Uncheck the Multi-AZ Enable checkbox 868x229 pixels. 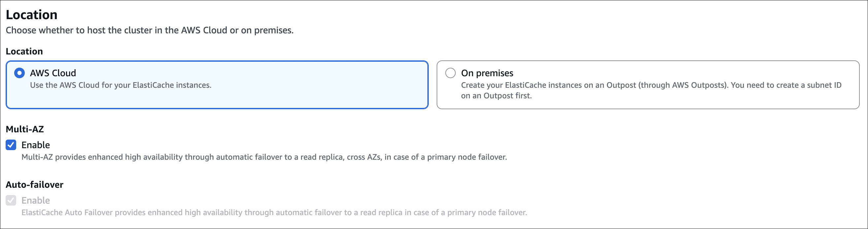11,145
